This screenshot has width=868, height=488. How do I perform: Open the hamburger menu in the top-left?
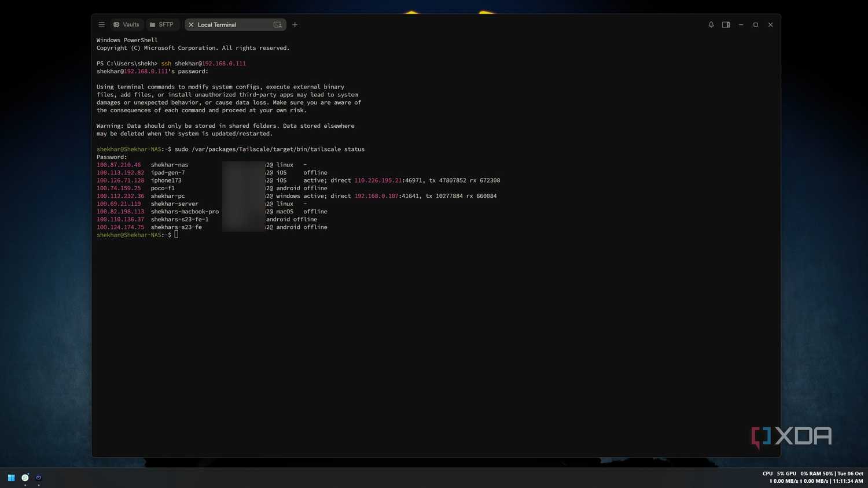pyautogui.click(x=101, y=25)
